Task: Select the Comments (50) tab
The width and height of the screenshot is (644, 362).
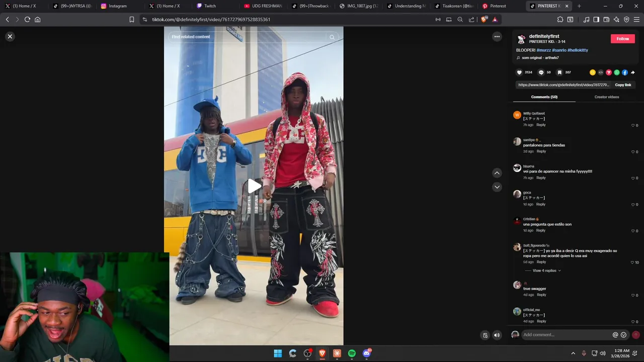Action: 544,97
